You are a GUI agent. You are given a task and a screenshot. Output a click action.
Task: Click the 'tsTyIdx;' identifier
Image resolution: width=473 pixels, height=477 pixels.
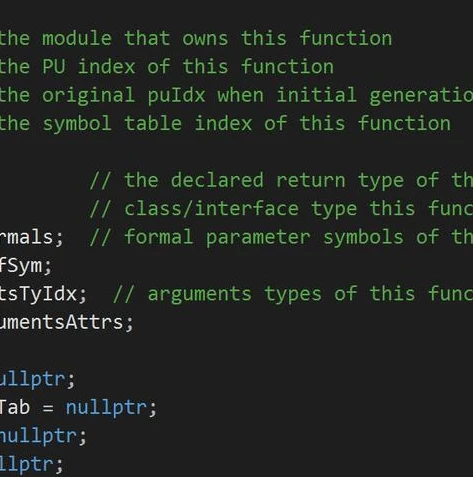pyautogui.click(x=43, y=294)
